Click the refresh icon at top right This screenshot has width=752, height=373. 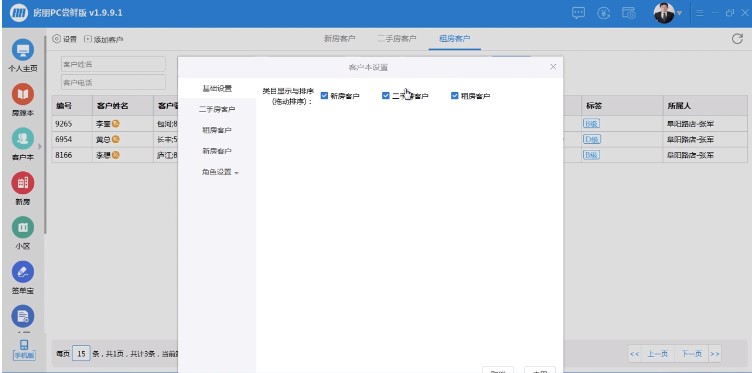pyautogui.click(x=737, y=39)
